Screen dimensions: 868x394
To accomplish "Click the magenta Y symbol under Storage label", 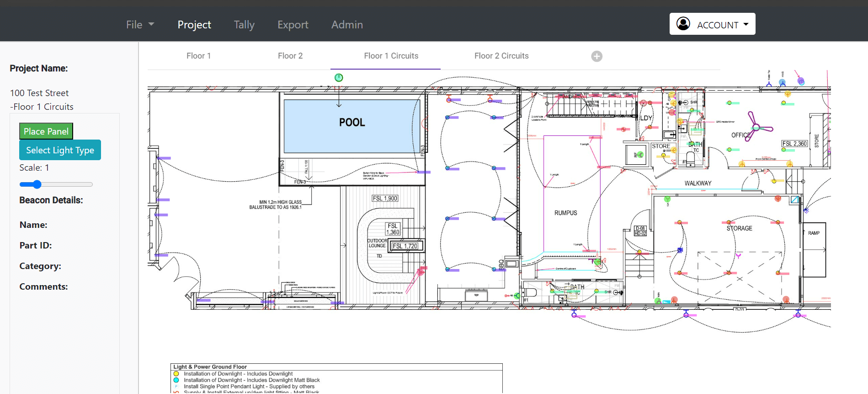I will tap(738, 256).
